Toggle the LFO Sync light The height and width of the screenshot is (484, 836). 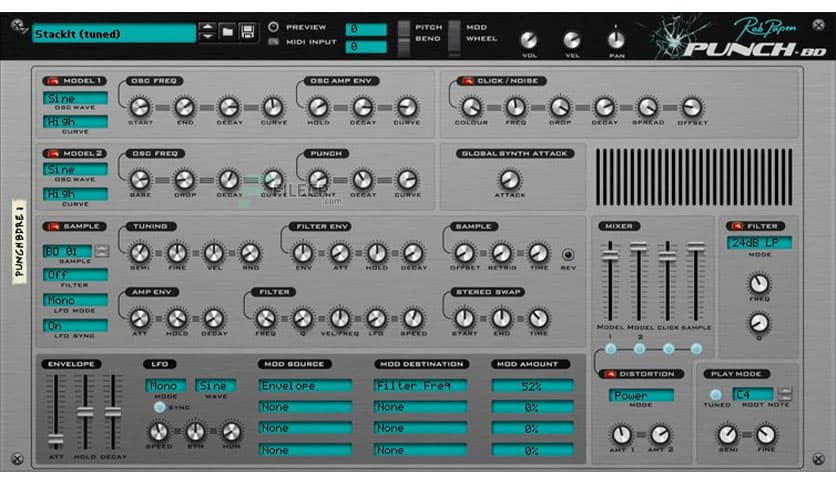point(159,407)
